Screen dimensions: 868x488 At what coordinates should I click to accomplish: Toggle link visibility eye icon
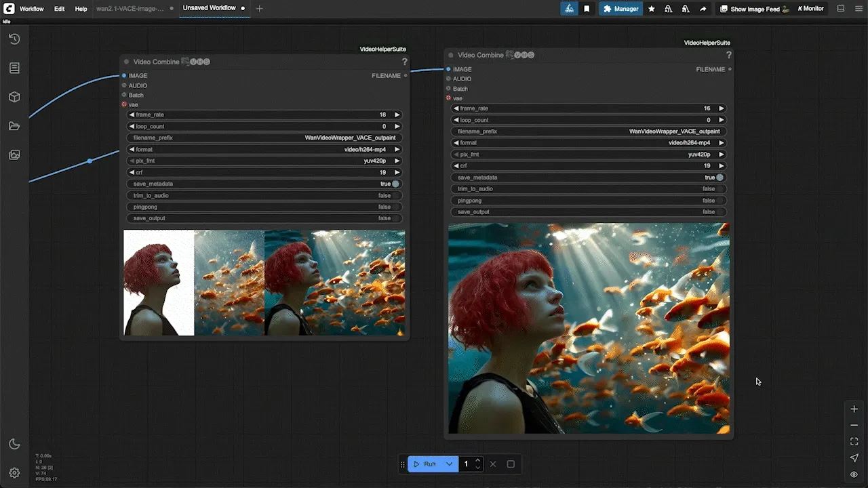[x=854, y=474]
